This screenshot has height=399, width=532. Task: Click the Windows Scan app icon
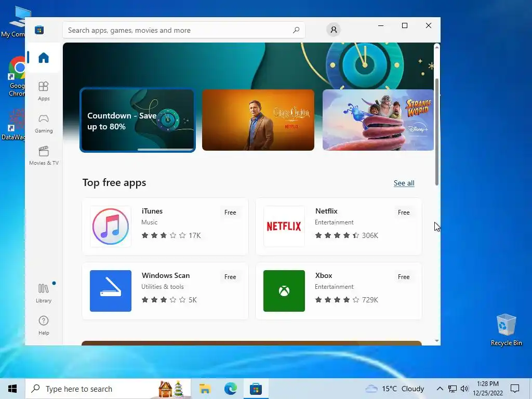coord(111,291)
